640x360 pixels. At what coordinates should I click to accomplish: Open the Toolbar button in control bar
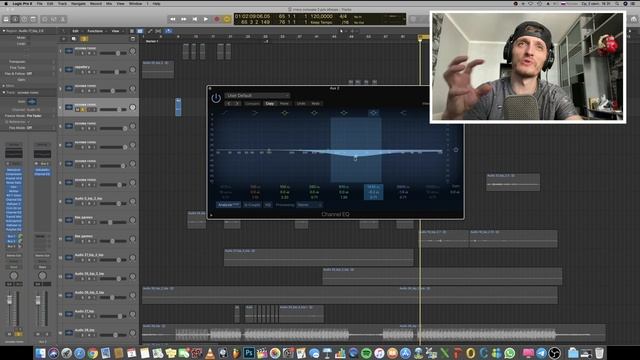pyautogui.click(x=33, y=19)
